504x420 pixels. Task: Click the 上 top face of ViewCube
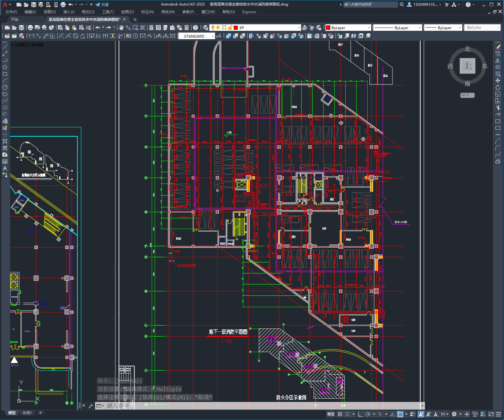point(467,66)
